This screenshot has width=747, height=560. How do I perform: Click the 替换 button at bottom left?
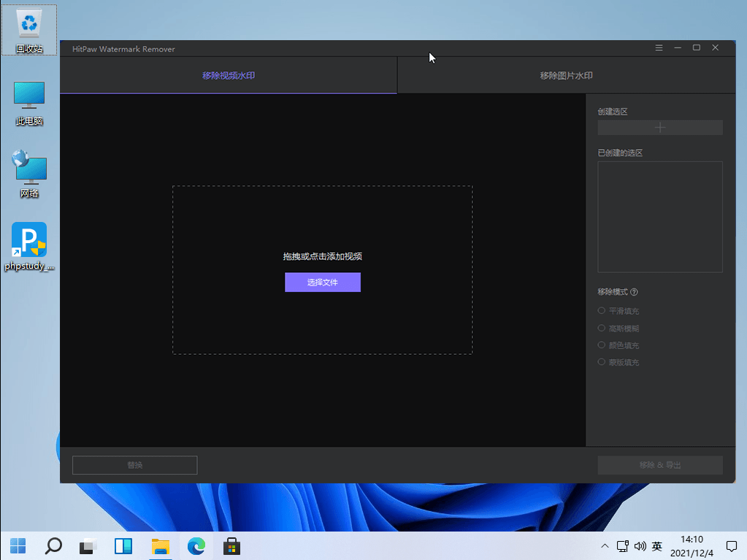pos(135,465)
